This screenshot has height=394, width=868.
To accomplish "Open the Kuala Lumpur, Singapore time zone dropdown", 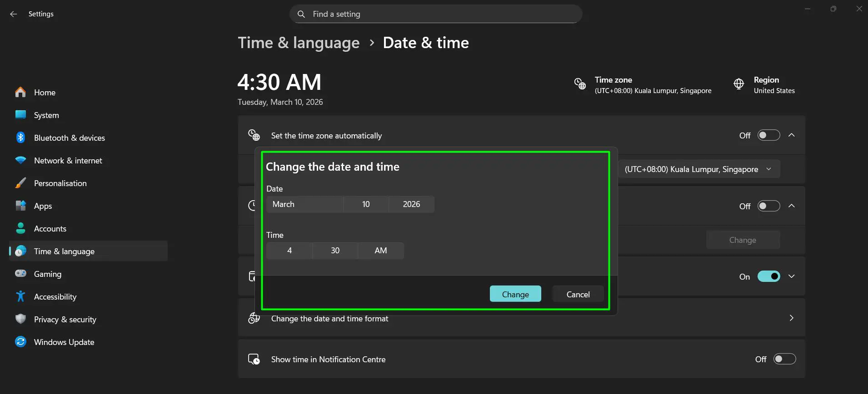I will point(698,169).
